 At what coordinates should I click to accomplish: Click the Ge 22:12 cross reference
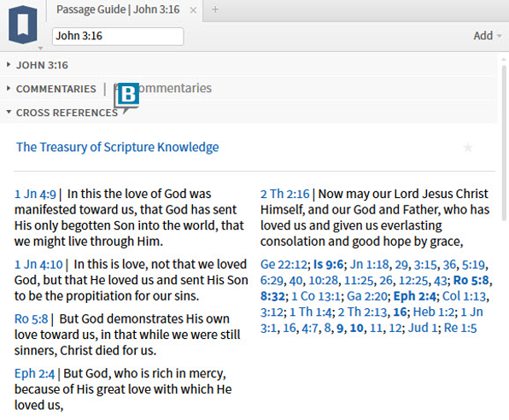pyautogui.click(x=284, y=265)
